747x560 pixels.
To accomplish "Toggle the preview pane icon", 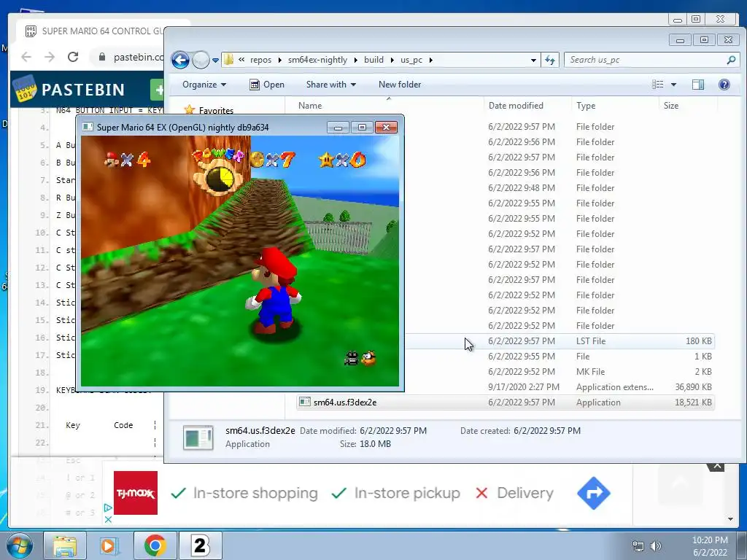I will [698, 85].
